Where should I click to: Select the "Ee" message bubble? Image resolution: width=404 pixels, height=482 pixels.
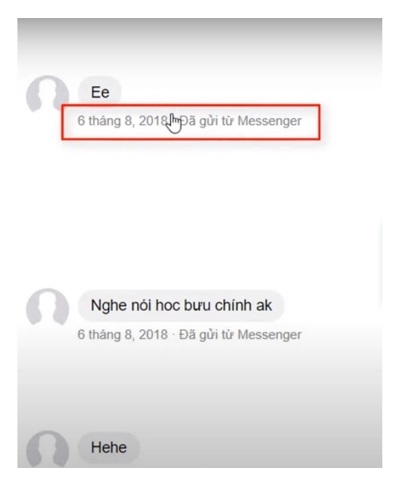(x=100, y=92)
